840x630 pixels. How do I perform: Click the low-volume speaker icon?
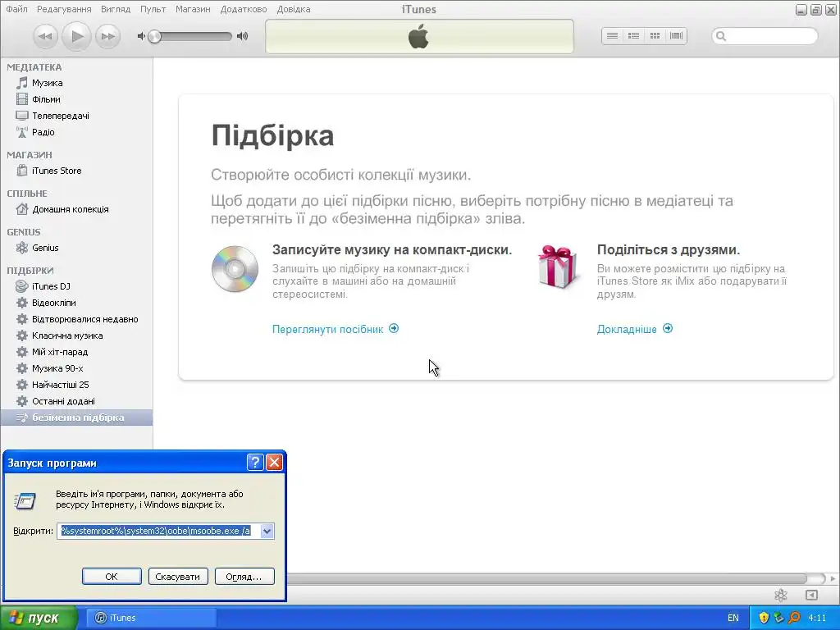click(141, 36)
